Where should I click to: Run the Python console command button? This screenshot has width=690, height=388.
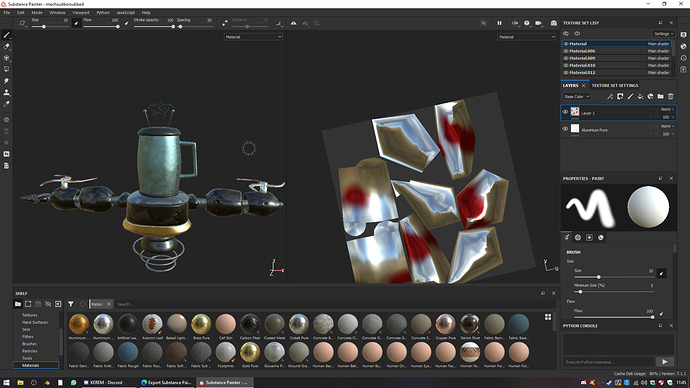[664, 362]
